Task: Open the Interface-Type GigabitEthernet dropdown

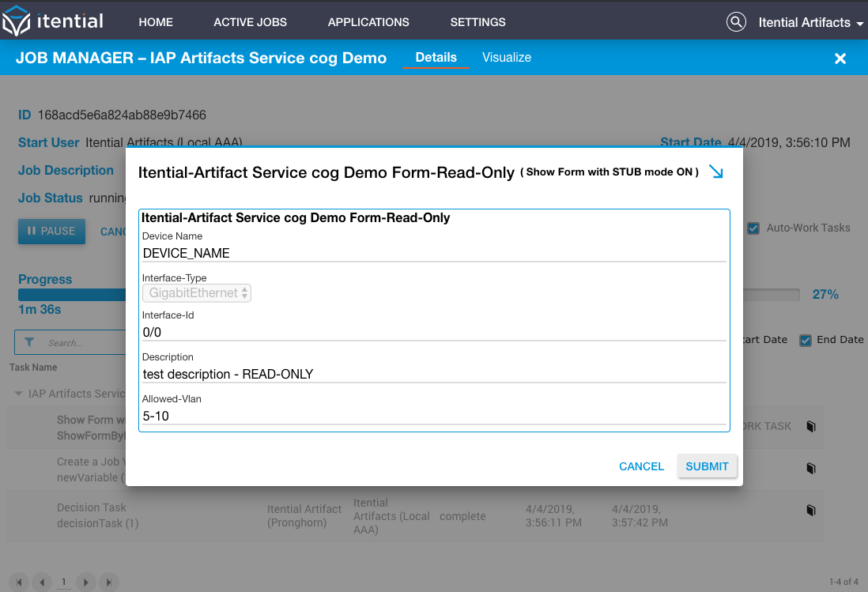Action: 197,292
